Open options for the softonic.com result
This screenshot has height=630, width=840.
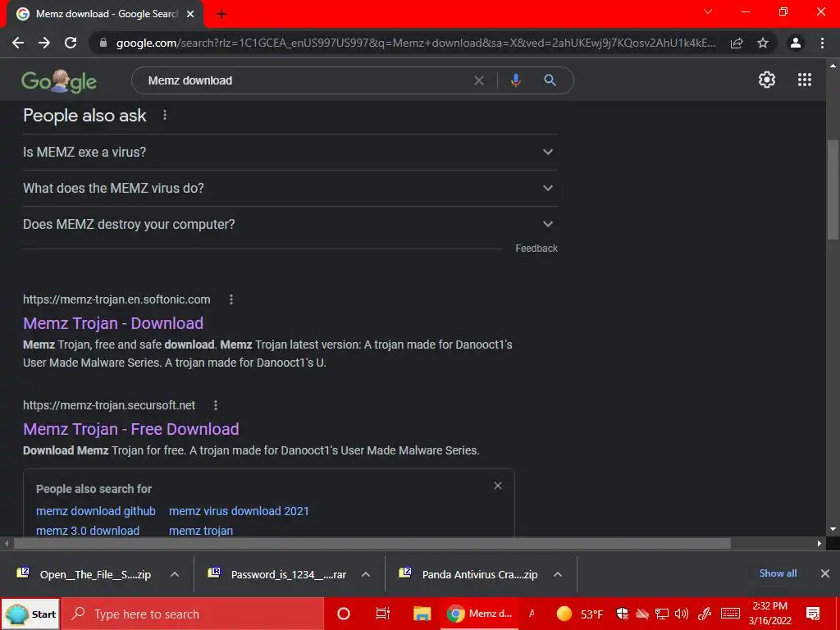coord(231,299)
